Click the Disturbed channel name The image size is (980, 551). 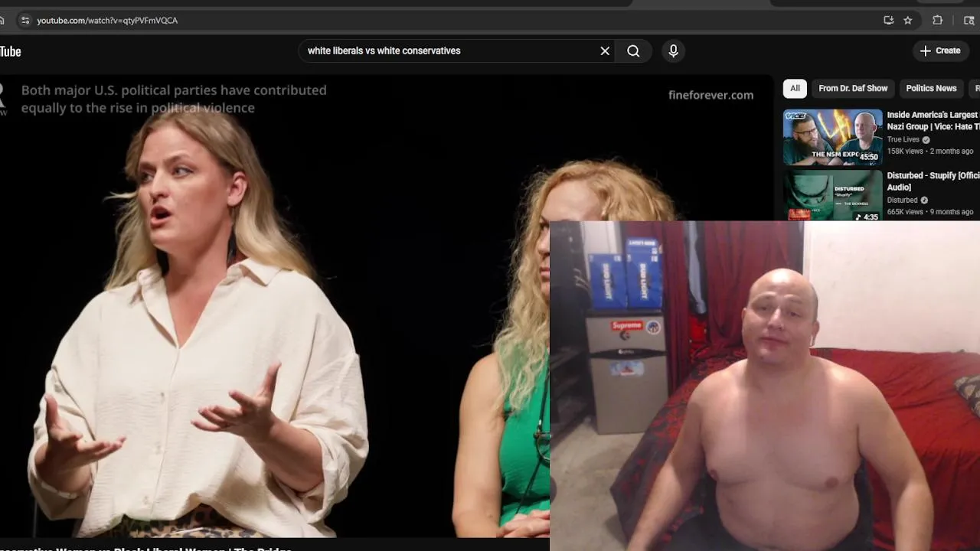(x=902, y=201)
